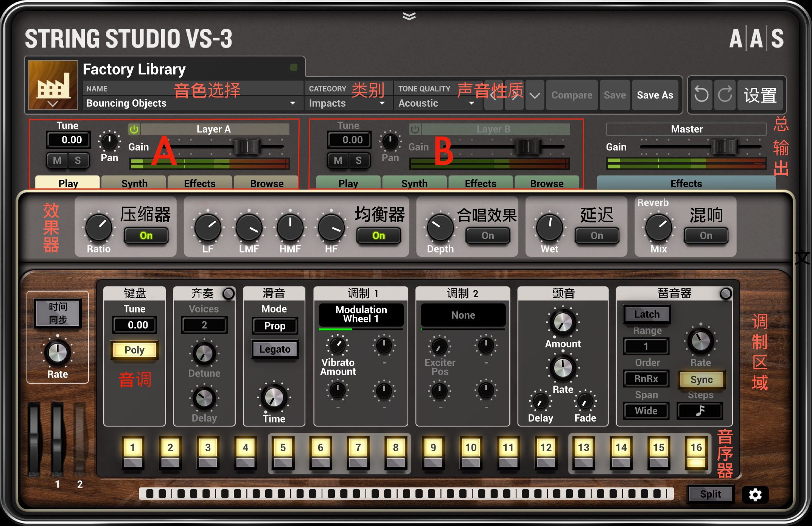Viewport: 812px width, 526px height.
Task: Click the vibrato section Amount knob
Action: [x=563, y=322]
